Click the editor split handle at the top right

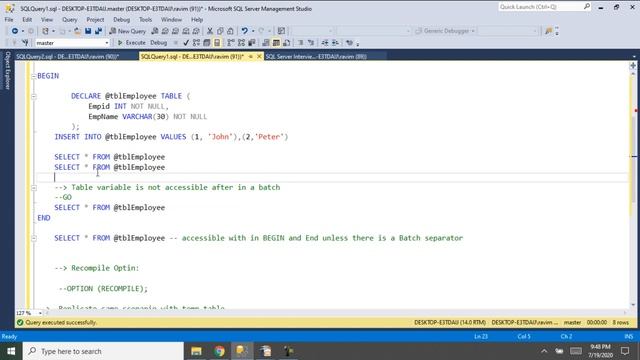pyautogui.click(x=633, y=65)
